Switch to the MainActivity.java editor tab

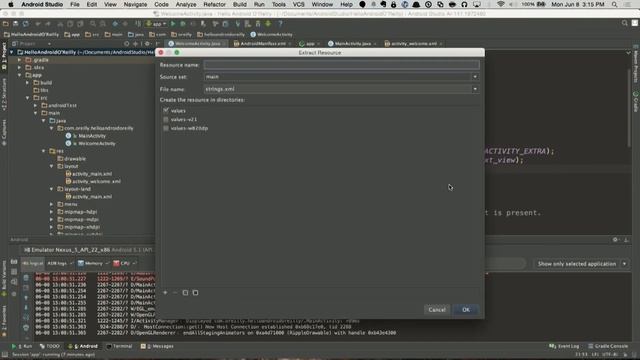pos(351,44)
